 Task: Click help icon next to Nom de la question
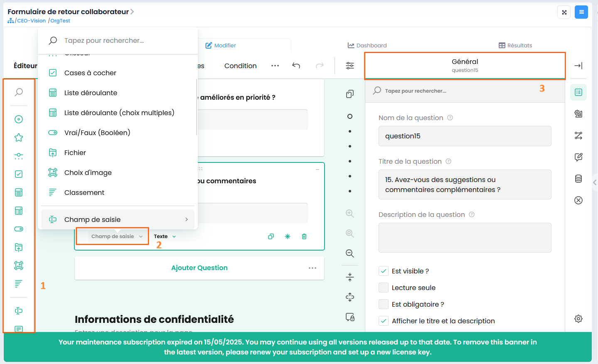coord(450,118)
